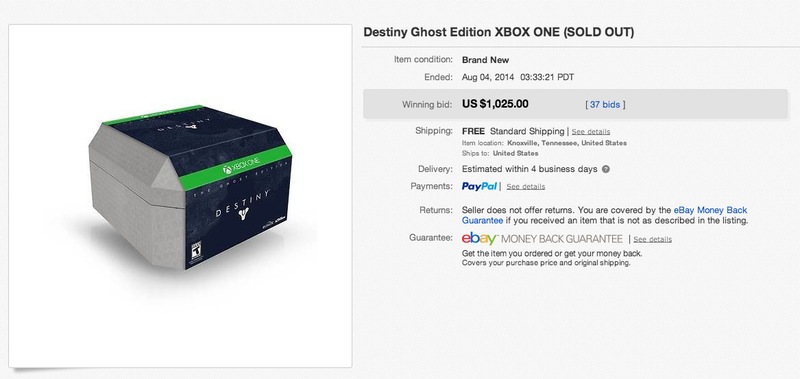Viewport: 800px width, 379px height.
Task: Open the 37 bids history link
Action: (x=605, y=105)
